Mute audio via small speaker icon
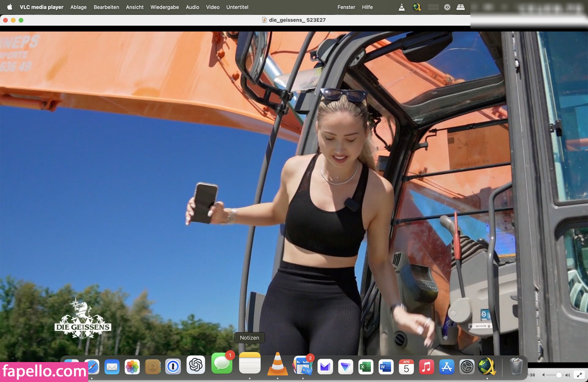Screen dimensions: 588x382 (x=544, y=375)
